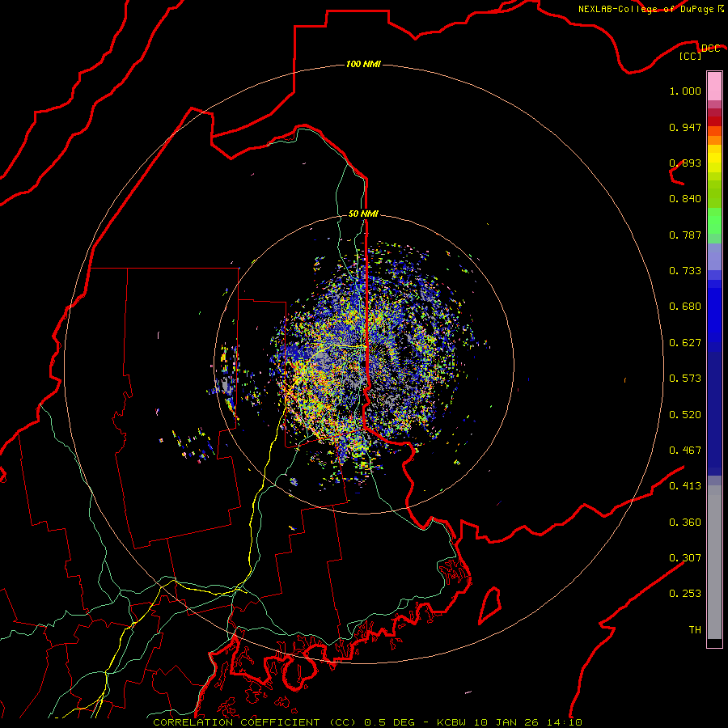The height and width of the screenshot is (728, 728).
Task: Select the 0.840 scale value
Action: (x=685, y=199)
